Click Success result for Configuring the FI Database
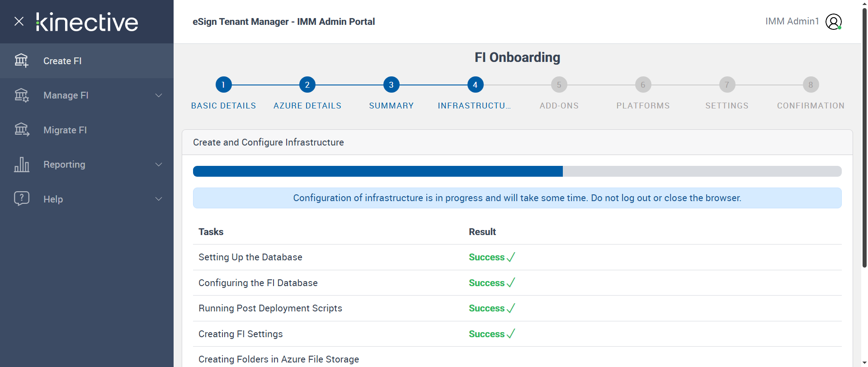This screenshot has height=367, width=868. (x=492, y=283)
